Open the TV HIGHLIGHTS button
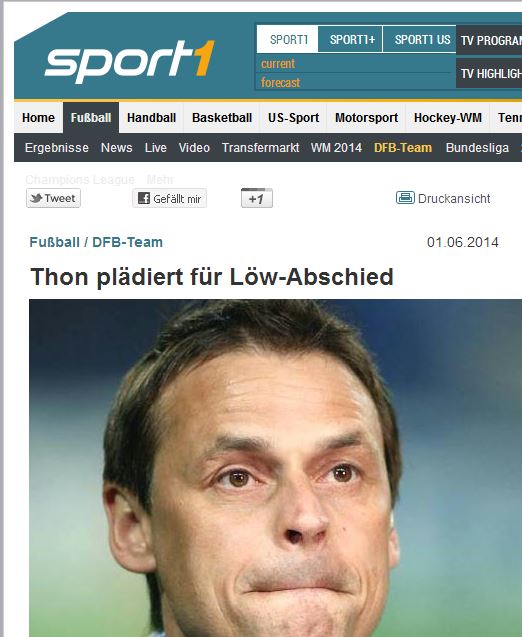This screenshot has width=522, height=637. click(x=489, y=74)
